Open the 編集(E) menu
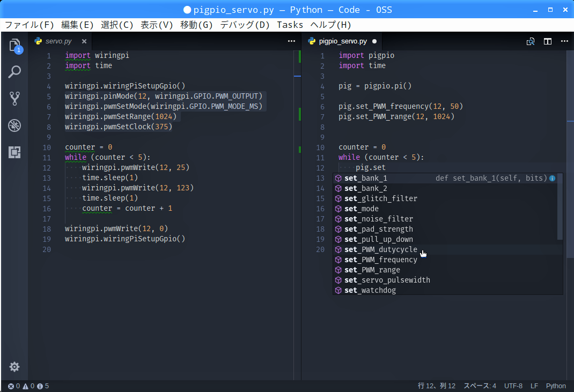The height and width of the screenshot is (392, 574). (x=77, y=25)
